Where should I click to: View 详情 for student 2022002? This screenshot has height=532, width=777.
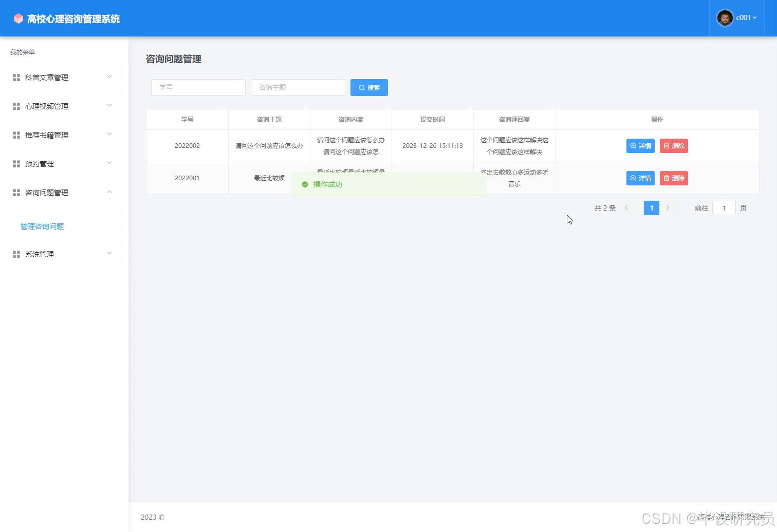point(640,146)
